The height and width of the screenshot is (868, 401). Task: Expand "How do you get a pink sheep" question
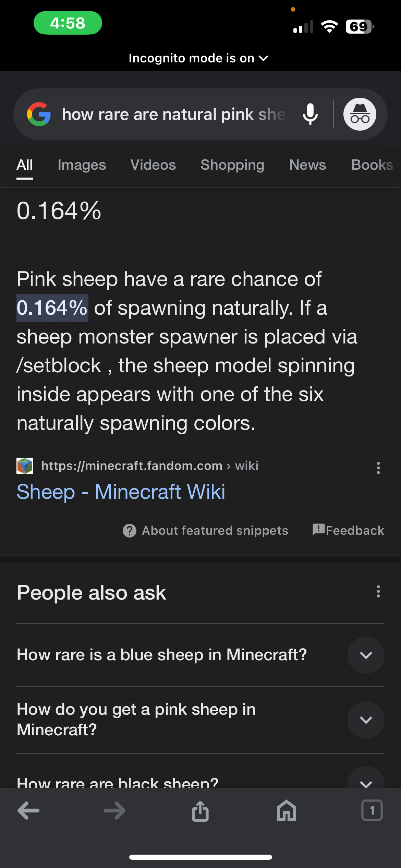click(x=366, y=720)
